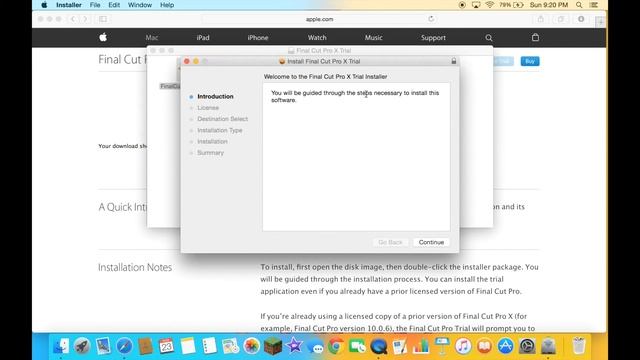Image resolution: width=640 pixels, height=360 pixels.
Task: Open iTunes from the Dock
Action: (x=463, y=346)
